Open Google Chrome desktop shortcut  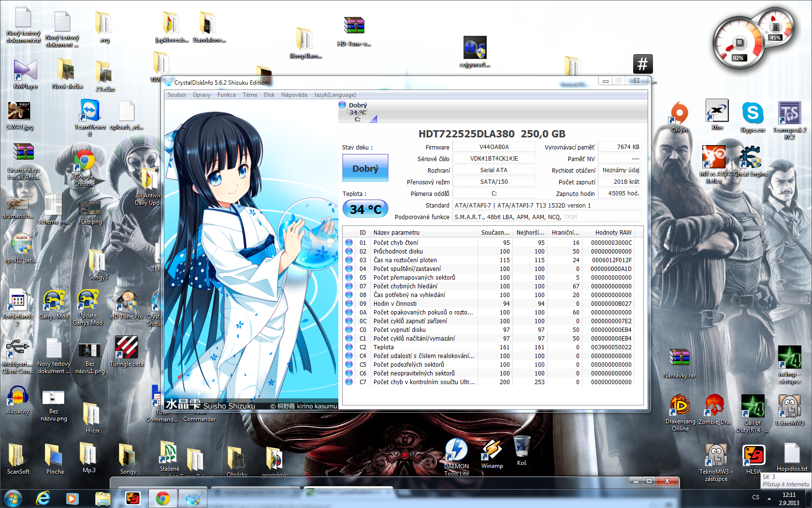point(85,167)
